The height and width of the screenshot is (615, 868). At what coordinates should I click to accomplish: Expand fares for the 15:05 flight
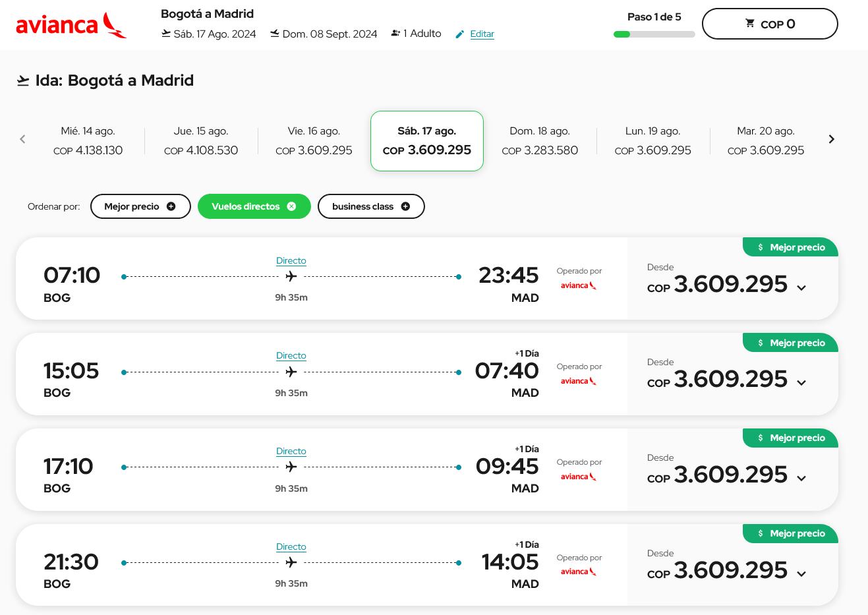[801, 383]
